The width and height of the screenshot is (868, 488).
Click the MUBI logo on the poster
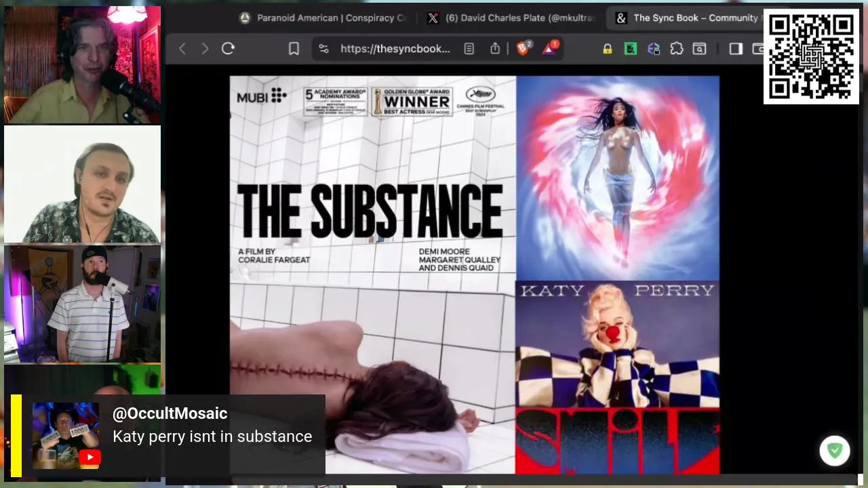click(x=261, y=96)
